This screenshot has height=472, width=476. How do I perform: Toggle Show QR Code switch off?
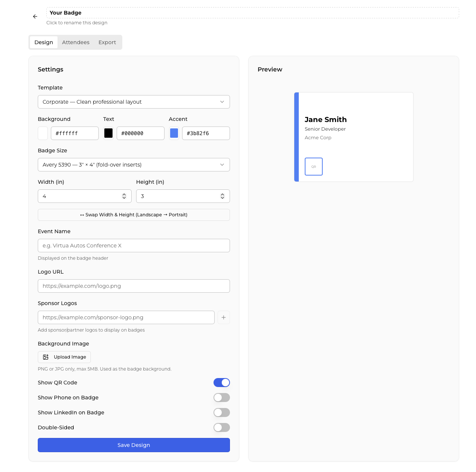[222, 383]
